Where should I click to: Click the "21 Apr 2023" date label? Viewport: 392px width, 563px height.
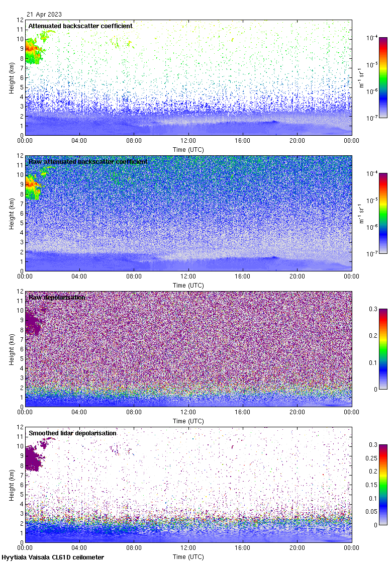click(x=44, y=15)
